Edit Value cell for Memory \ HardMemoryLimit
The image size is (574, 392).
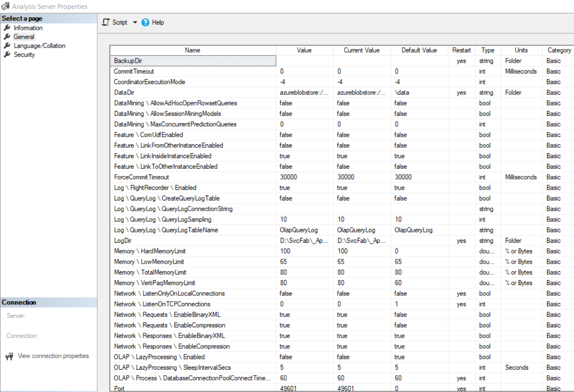click(304, 251)
